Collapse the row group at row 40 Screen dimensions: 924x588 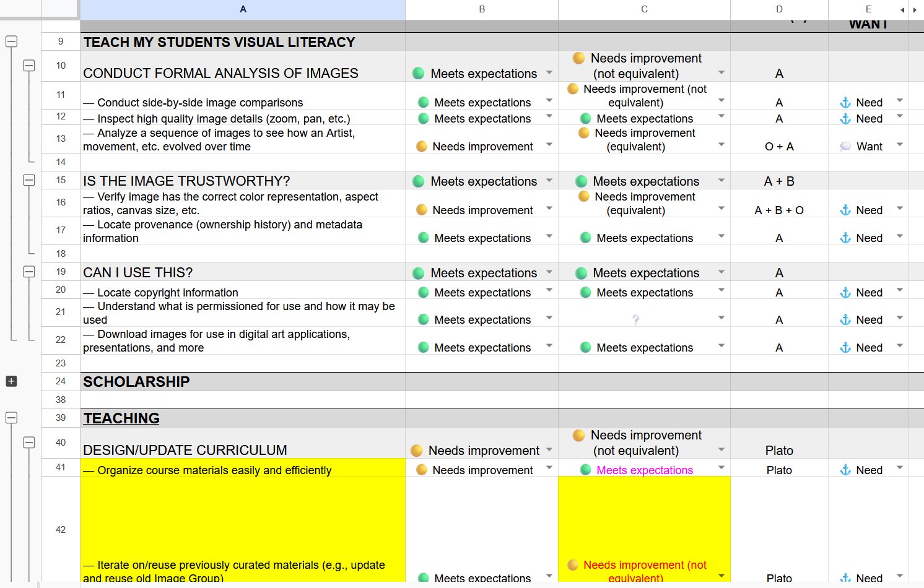coord(29,443)
